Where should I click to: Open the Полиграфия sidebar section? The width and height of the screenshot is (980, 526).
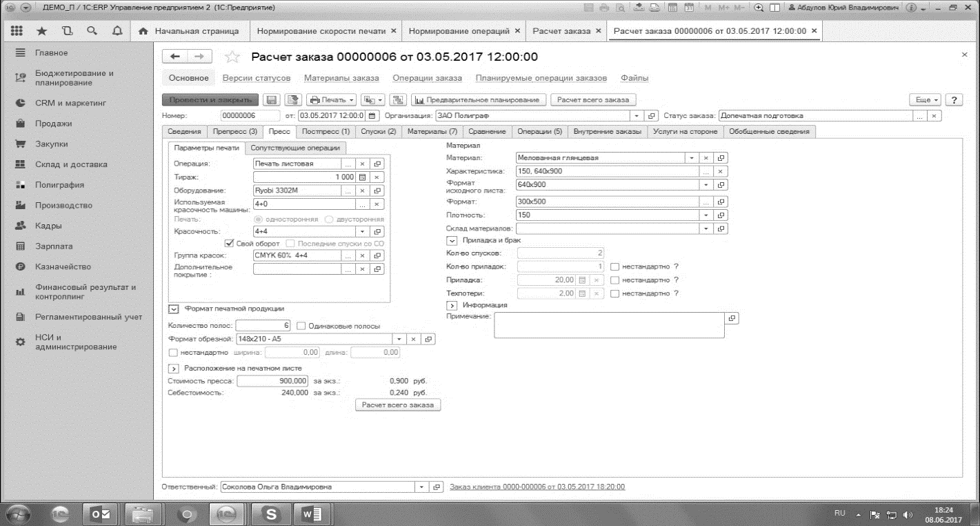(x=59, y=185)
